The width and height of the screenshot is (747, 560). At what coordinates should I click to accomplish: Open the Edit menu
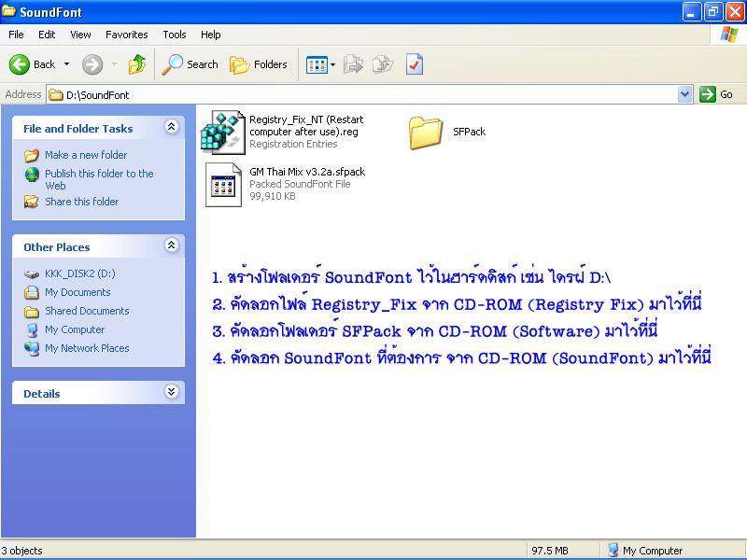click(47, 35)
